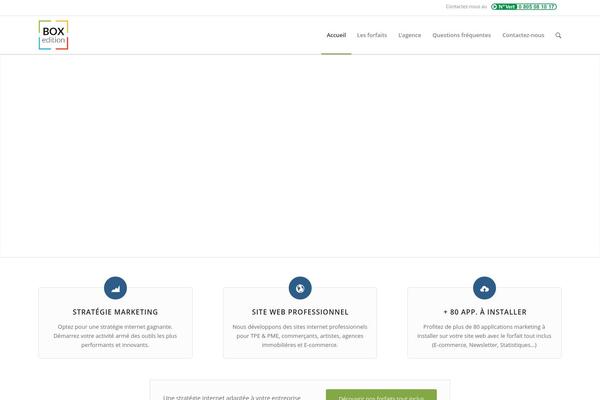This screenshot has height=400, width=600.
Task: Click the + 80 APP. À INSTALLER heading
Action: [x=485, y=312]
